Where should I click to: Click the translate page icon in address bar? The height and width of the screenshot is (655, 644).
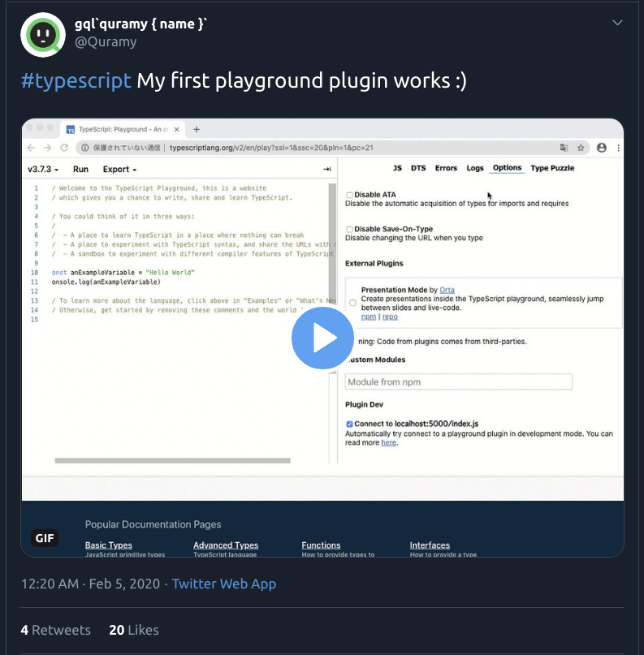point(564,148)
